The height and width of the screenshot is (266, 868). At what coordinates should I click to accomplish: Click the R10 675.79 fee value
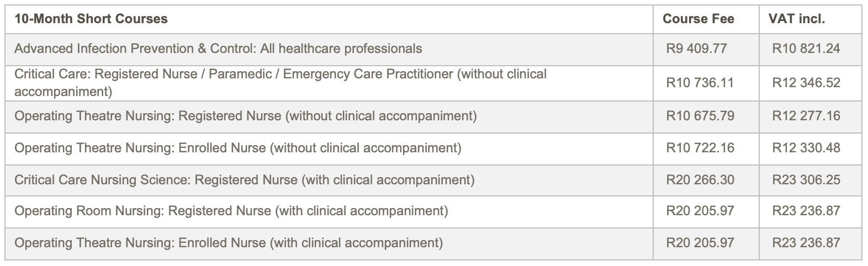click(x=700, y=116)
